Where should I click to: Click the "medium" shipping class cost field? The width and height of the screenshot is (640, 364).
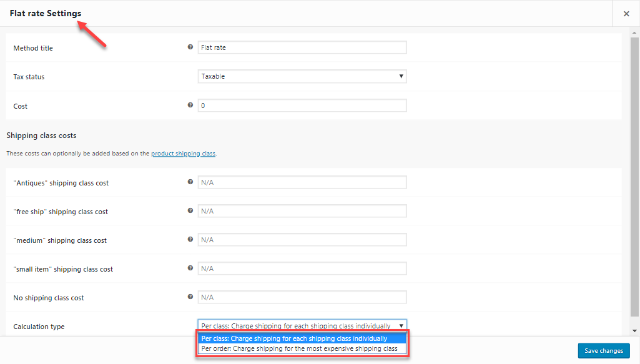tap(302, 240)
